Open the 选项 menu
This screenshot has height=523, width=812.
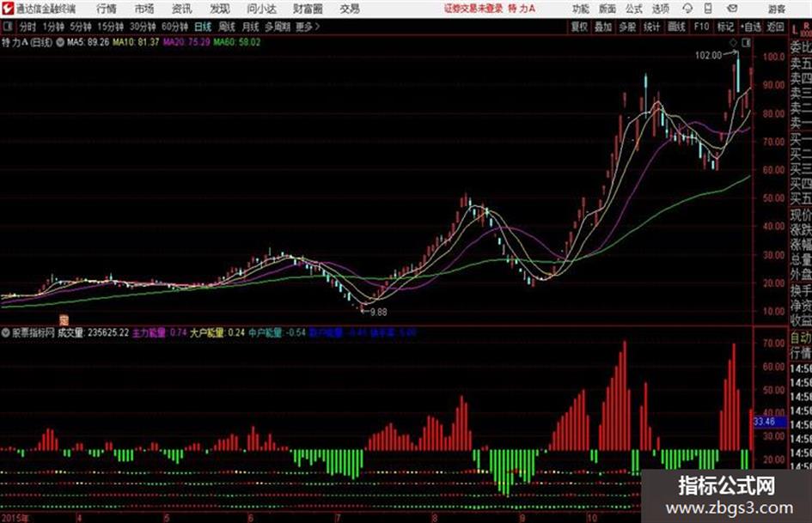coord(660,9)
